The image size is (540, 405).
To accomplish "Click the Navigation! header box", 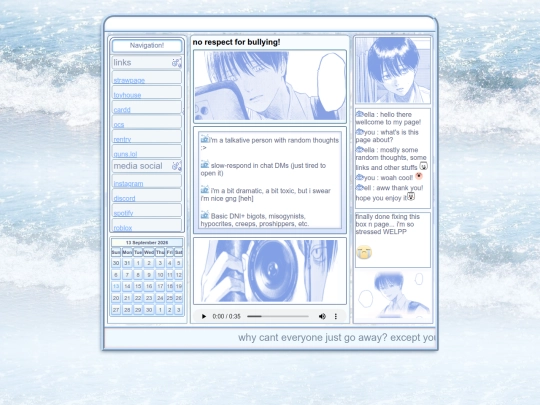I will click(147, 45).
